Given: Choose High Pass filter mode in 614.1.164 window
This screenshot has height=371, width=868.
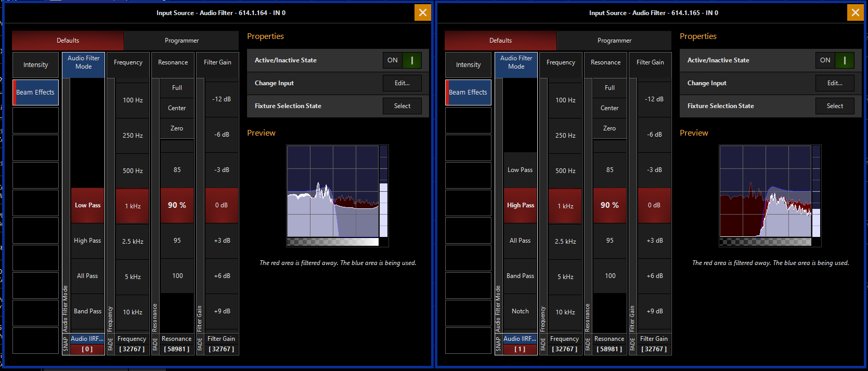Looking at the screenshot, I should point(87,241).
